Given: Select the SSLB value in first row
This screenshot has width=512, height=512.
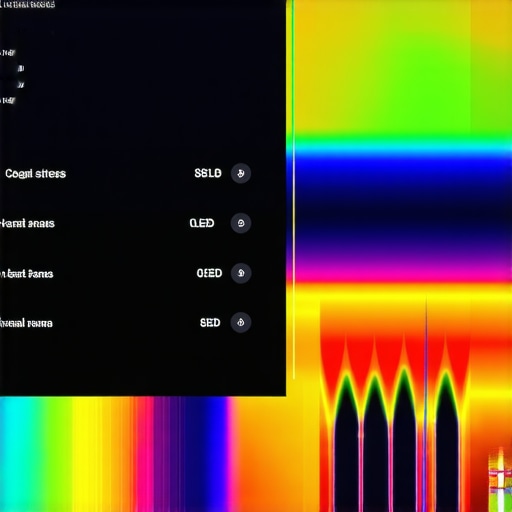Looking at the screenshot, I should [x=208, y=173].
